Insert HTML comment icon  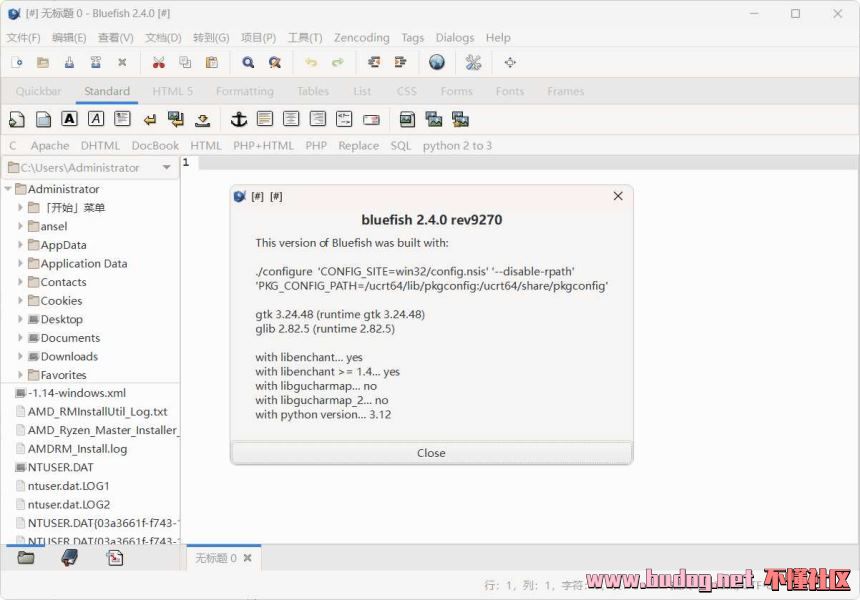coord(344,119)
